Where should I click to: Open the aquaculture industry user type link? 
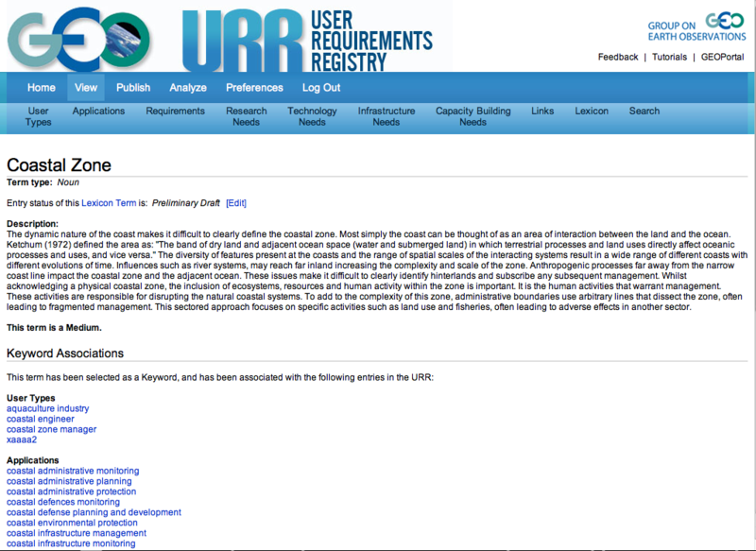point(48,408)
